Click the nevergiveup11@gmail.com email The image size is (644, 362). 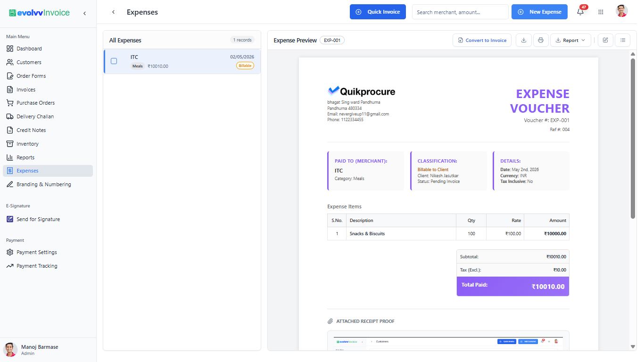click(x=364, y=114)
